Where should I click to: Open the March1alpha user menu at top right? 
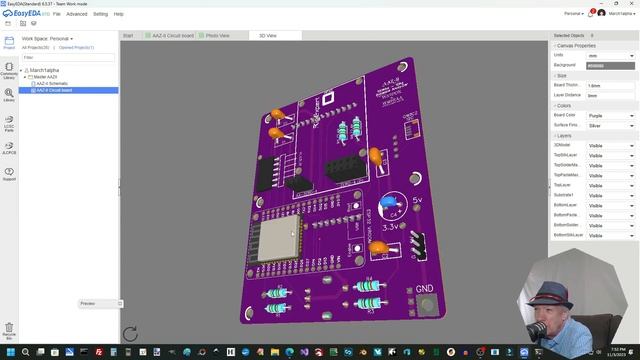click(622, 13)
